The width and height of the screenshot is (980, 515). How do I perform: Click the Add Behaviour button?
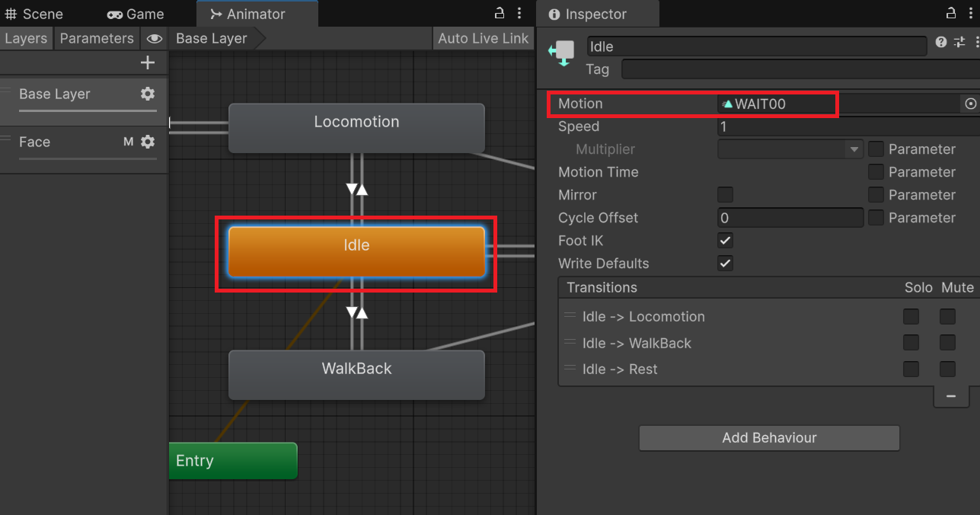pyautogui.click(x=769, y=438)
